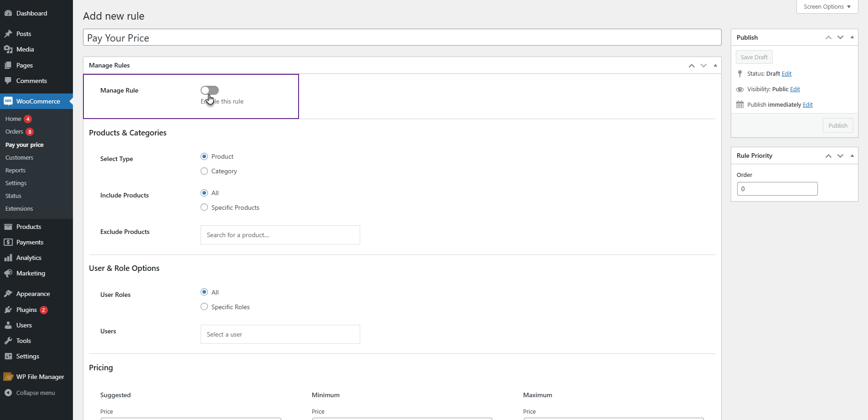868x420 pixels.
Task: Click the Posts pushpin icon
Action: (x=8, y=34)
